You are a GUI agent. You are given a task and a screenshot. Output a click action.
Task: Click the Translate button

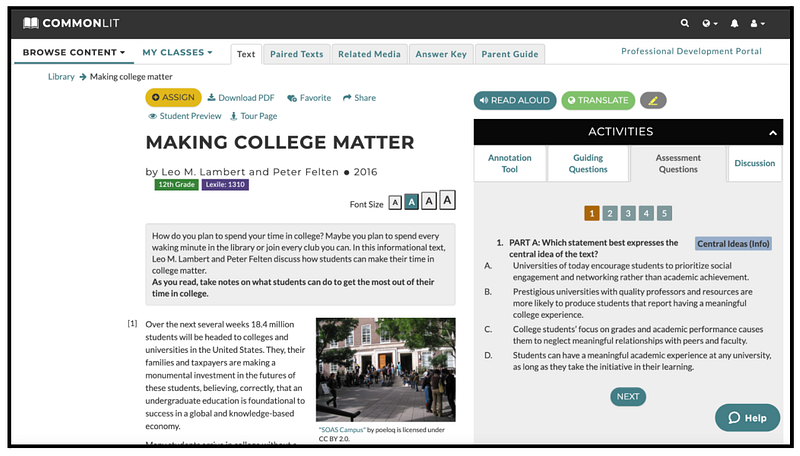tap(598, 100)
